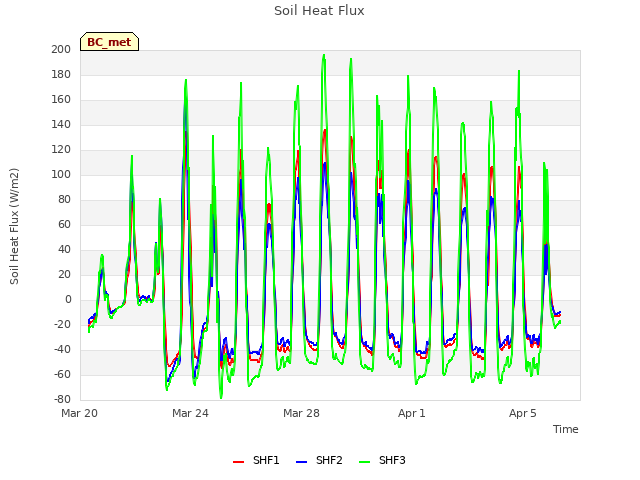640x480 pixels.
Task: Click the blue SHF2 legend line marker
Action: pos(301,462)
